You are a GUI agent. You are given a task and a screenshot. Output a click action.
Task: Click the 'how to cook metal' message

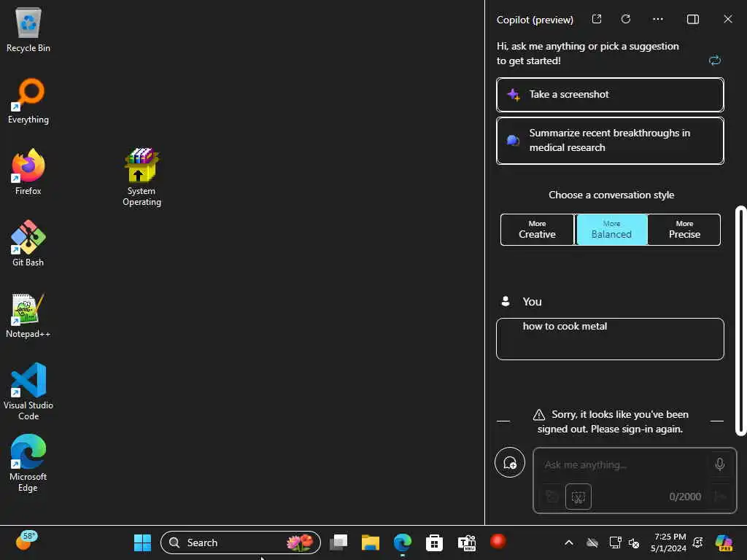coord(610,339)
